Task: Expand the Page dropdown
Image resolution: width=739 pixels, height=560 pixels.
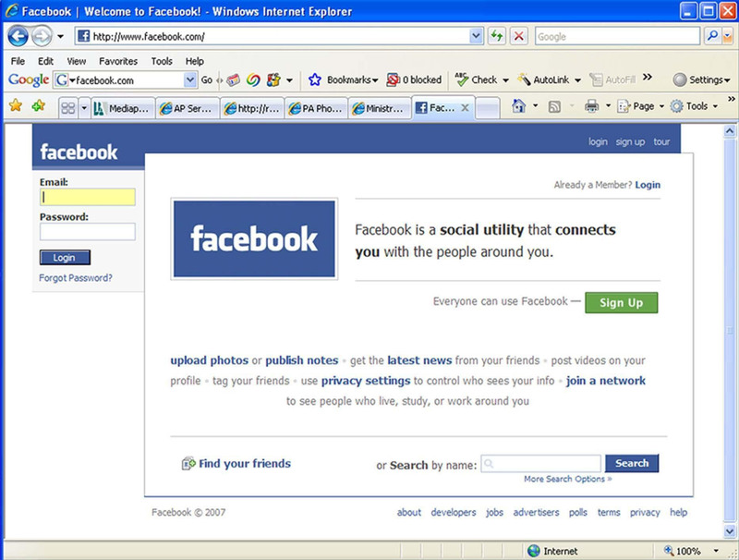Action: tap(648, 106)
